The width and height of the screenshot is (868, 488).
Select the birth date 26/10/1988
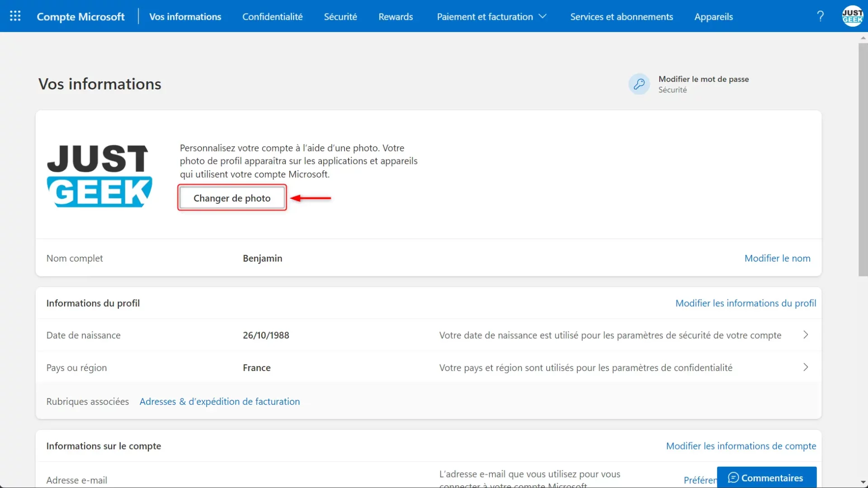[266, 335]
